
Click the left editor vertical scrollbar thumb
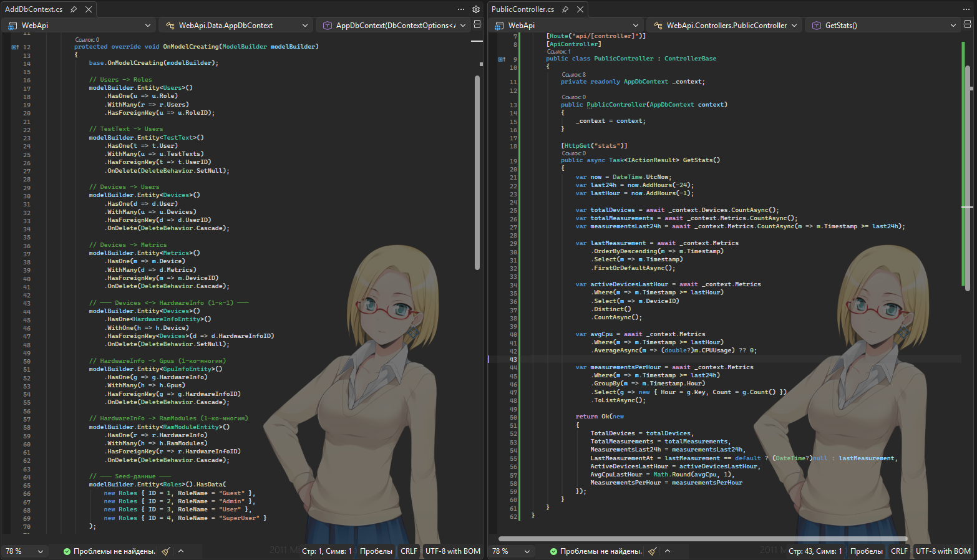477,173
